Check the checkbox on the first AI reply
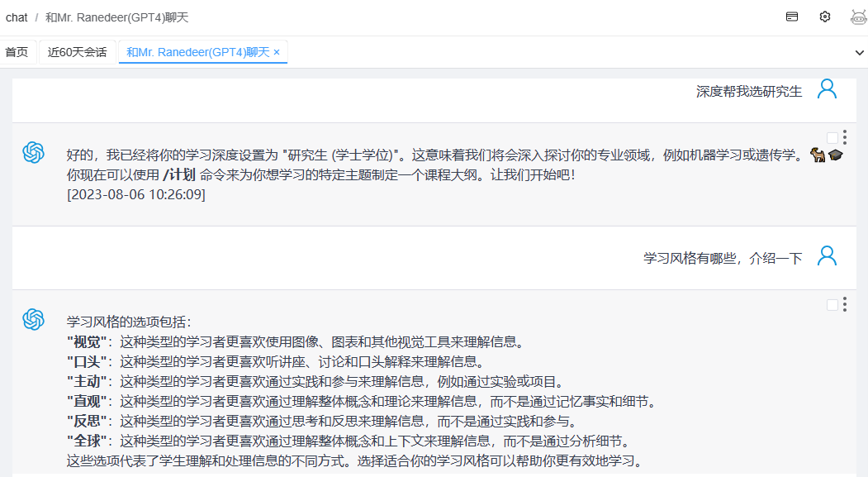 (832, 138)
